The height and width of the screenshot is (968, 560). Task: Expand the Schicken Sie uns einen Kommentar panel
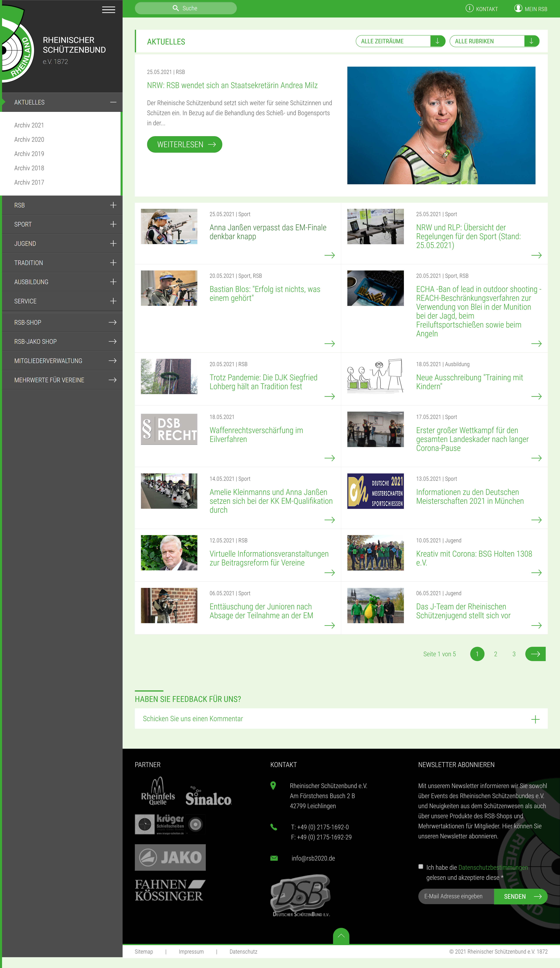341,719
